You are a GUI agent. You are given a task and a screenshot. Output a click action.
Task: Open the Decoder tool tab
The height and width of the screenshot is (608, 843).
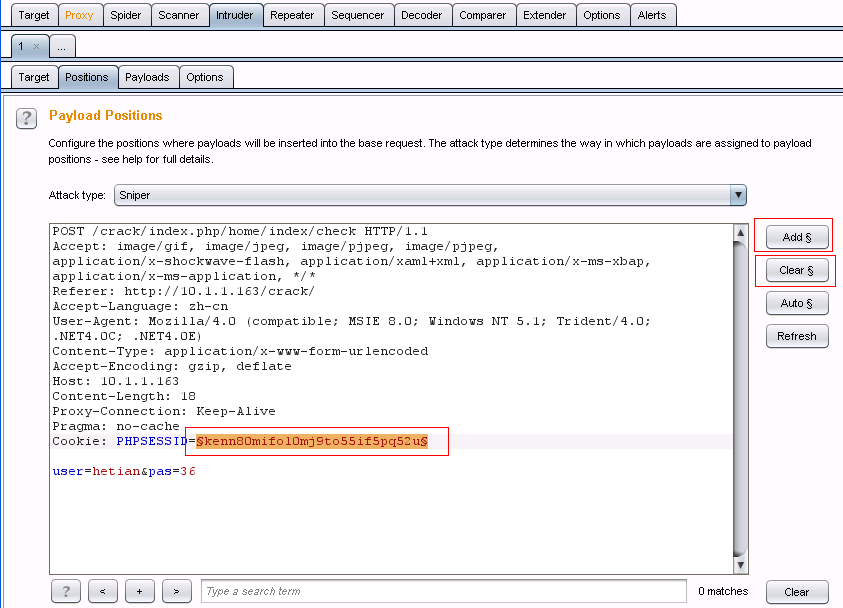coord(422,15)
